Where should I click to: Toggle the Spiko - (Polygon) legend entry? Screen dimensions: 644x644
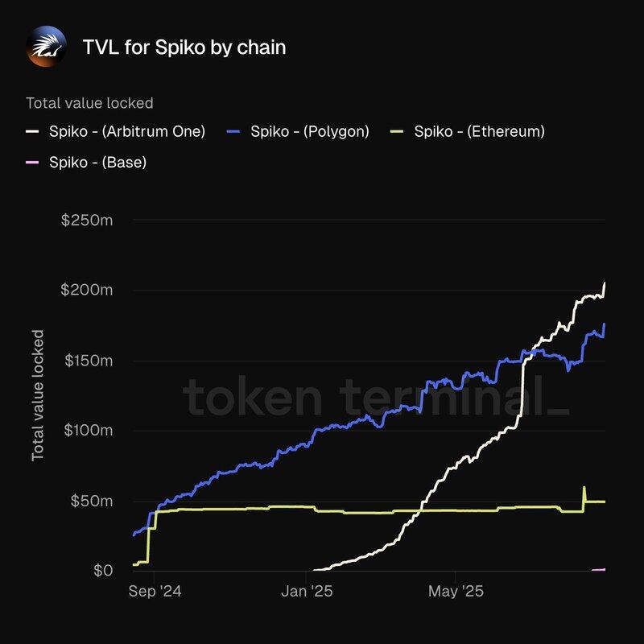(x=298, y=131)
